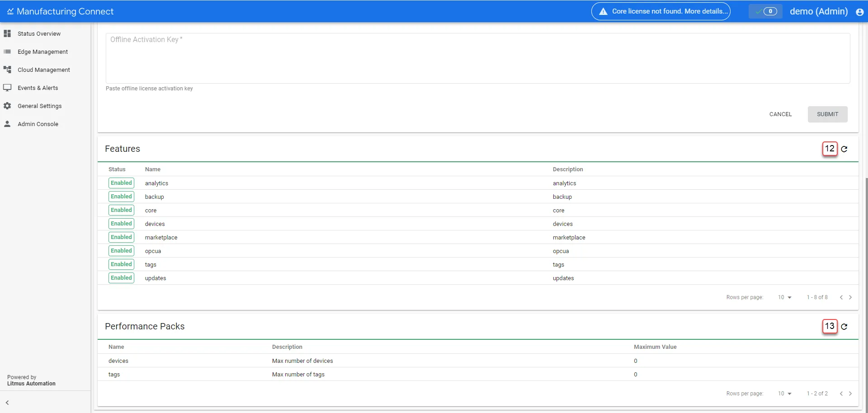Click the Enabled status for backup

pyautogui.click(x=121, y=197)
